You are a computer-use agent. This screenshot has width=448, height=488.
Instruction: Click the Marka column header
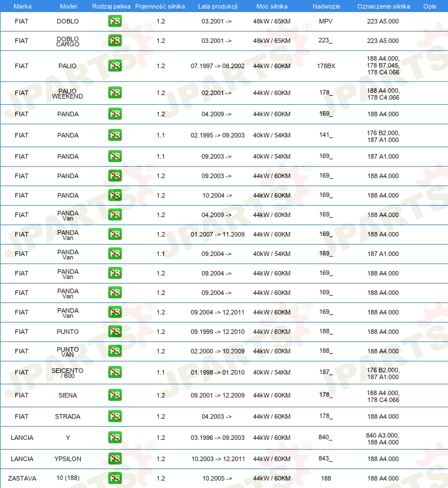22,6
